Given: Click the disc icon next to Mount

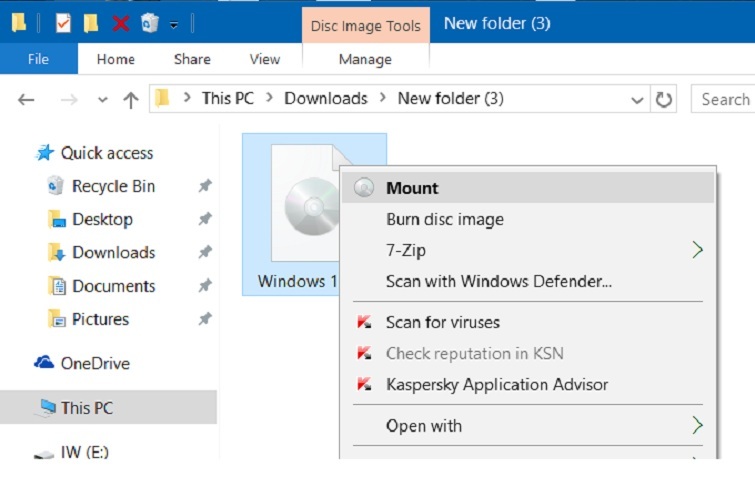Looking at the screenshot, I should (364, 188).
